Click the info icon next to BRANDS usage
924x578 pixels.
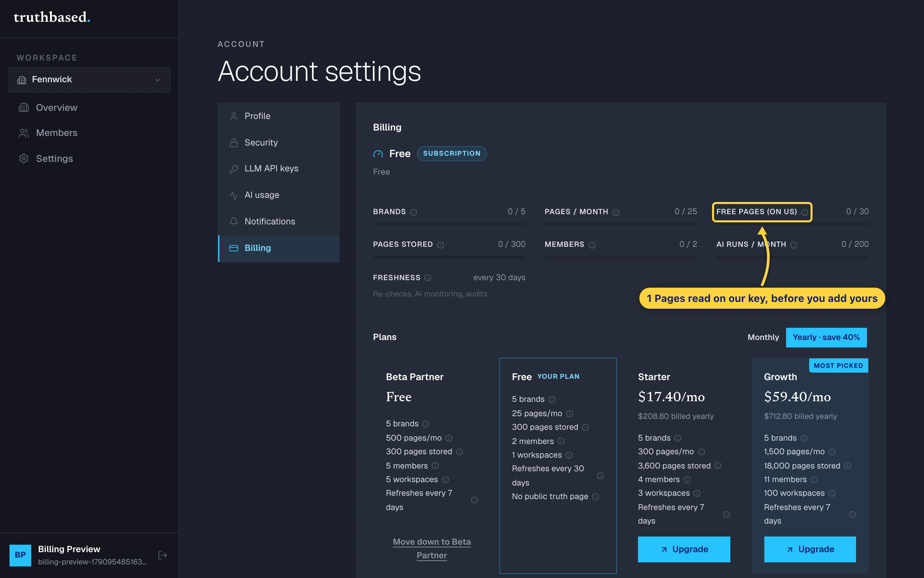pyautogui.click(x=413, y=213)
